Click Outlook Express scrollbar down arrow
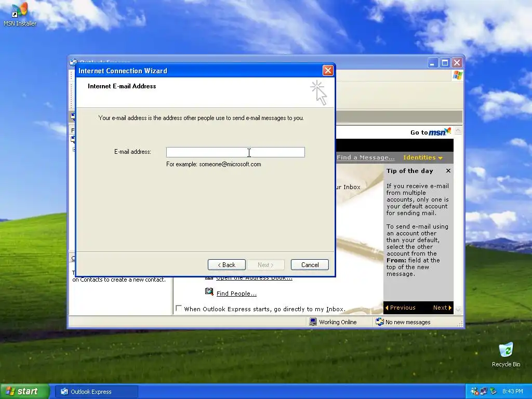Viewport: 532px width, 399px height. 458,309
